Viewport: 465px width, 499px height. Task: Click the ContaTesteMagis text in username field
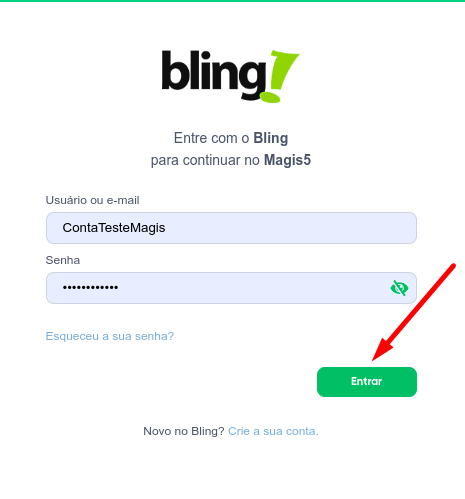click(x=114, y=228)
